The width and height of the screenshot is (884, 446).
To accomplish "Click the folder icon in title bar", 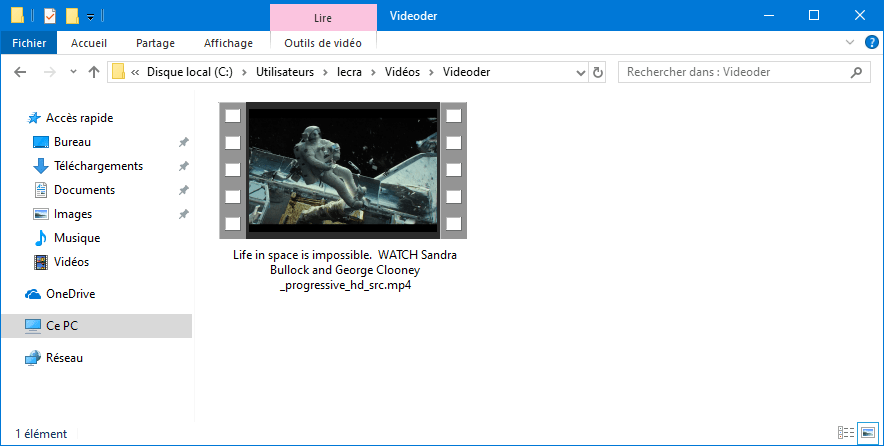I will point(17,16).
